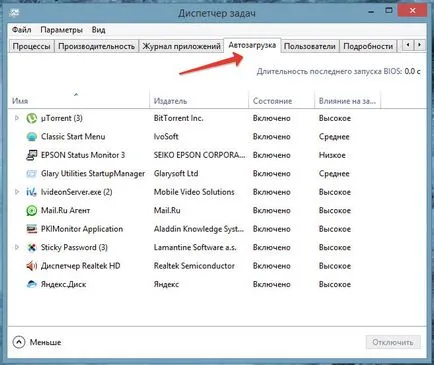Viewport: 434px width, 365px height.
Task: Open the Вид menu
Action: pyautogui.click(x=99, y=30)
